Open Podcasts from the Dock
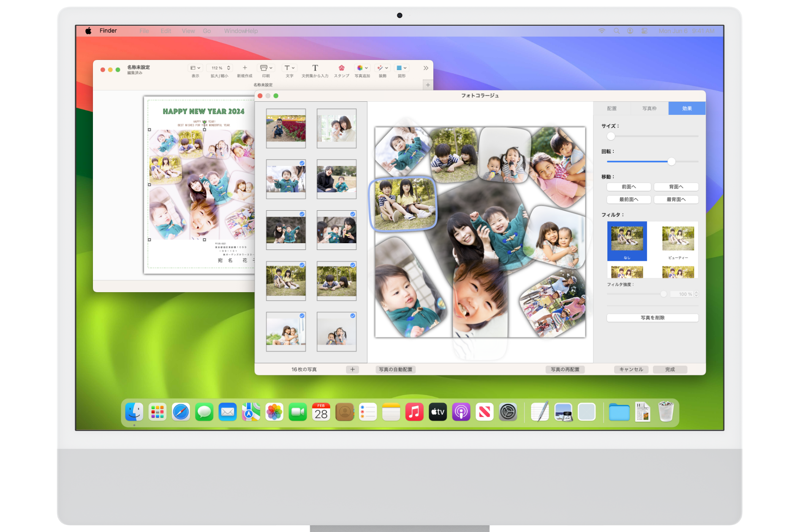Image resolution: width=800 pixels, height=532 pixels. pos(461,412)
